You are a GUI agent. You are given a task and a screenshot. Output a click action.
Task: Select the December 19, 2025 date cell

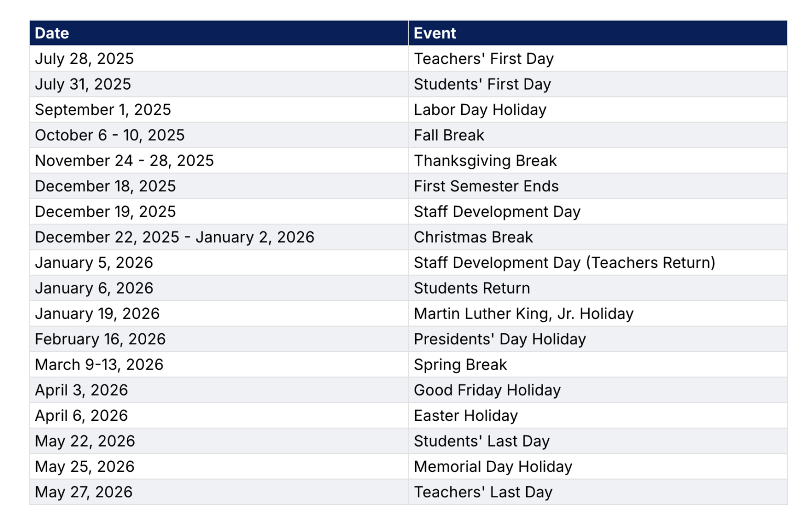pos(219,212)
